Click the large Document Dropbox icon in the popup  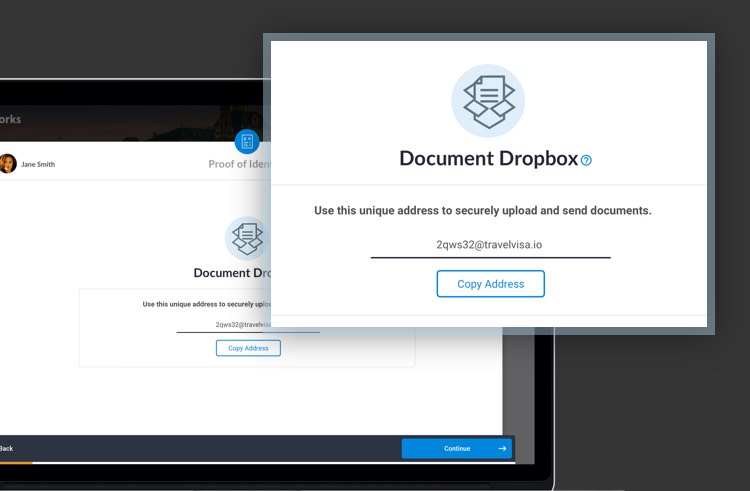488,101
